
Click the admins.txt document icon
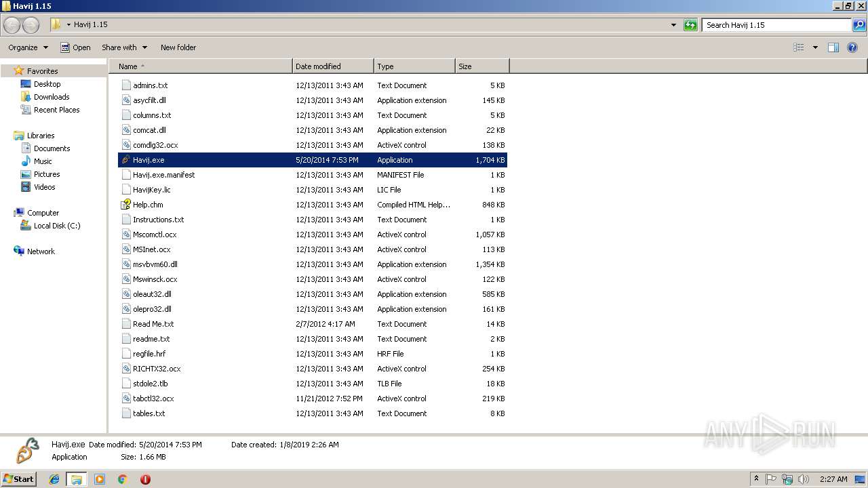(125, 85)
